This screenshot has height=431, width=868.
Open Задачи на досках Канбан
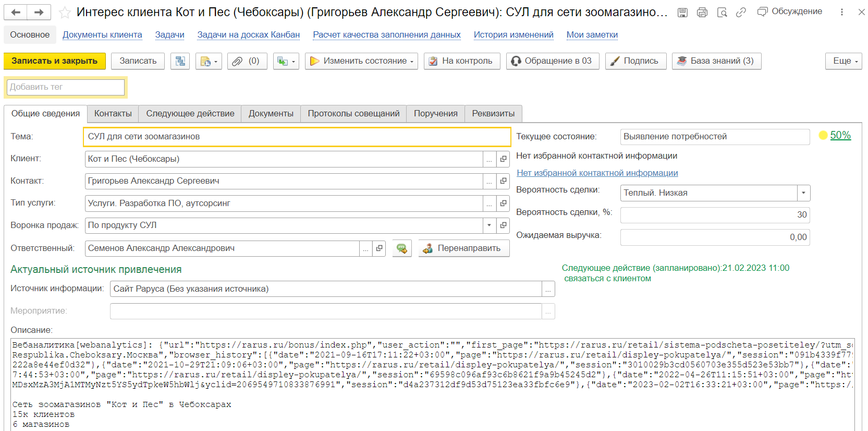pos(249,35)
